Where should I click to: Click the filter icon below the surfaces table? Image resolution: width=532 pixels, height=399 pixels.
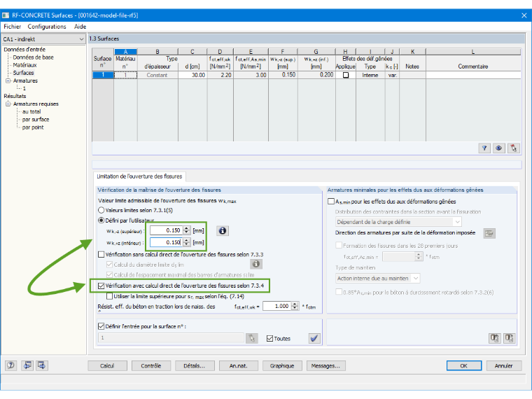point(484,148)
